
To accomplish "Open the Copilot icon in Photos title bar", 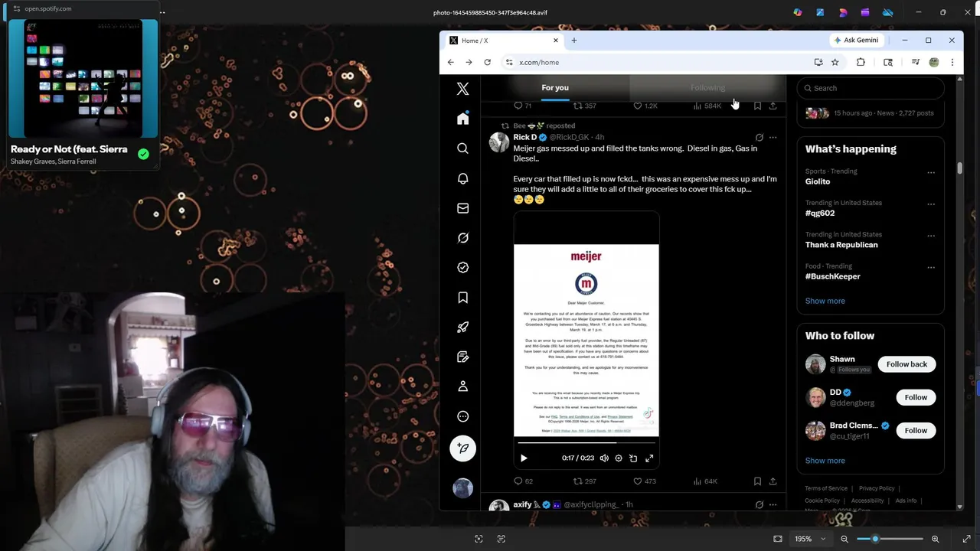I will pyautogui.click(x=798, y=12).
